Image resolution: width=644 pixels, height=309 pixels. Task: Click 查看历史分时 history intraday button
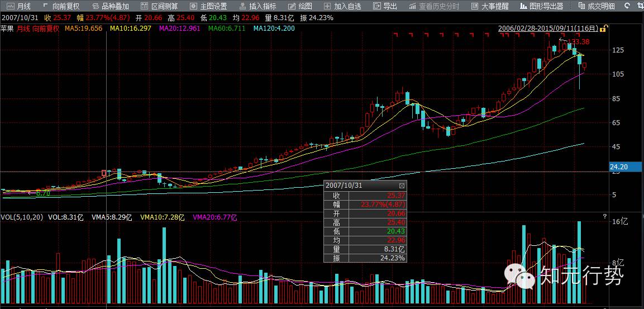(434, 6)
